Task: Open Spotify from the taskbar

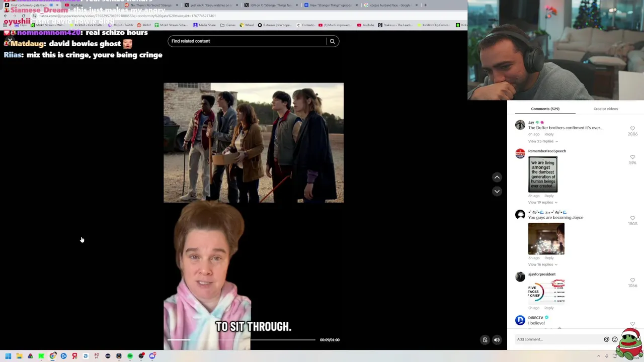Action: [130, 356]
